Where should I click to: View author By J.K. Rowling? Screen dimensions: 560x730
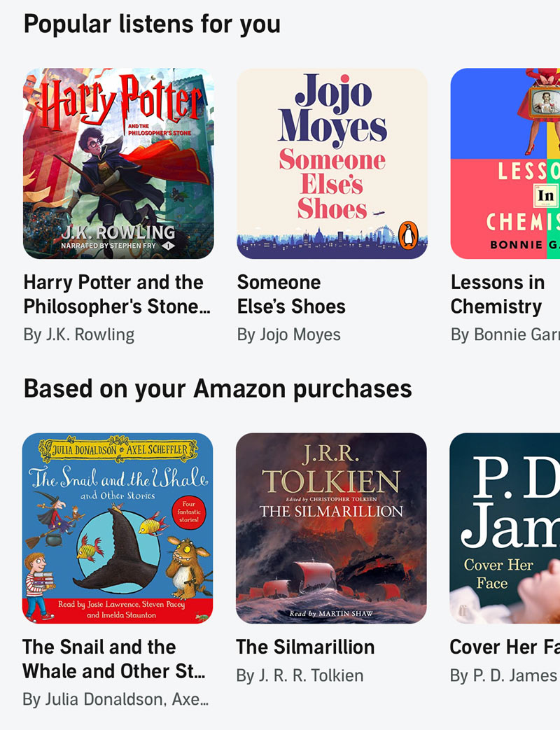[x=79, y=335]
